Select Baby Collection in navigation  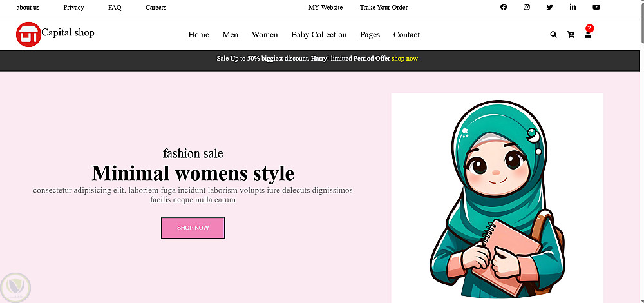tap(319, 35)
